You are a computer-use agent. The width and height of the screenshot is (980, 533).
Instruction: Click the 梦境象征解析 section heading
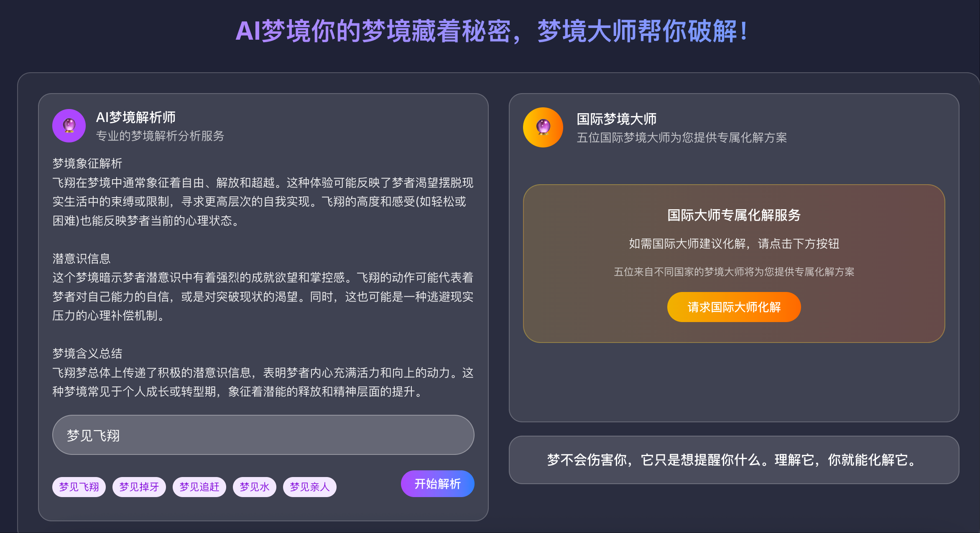click(x=87, y=164)
